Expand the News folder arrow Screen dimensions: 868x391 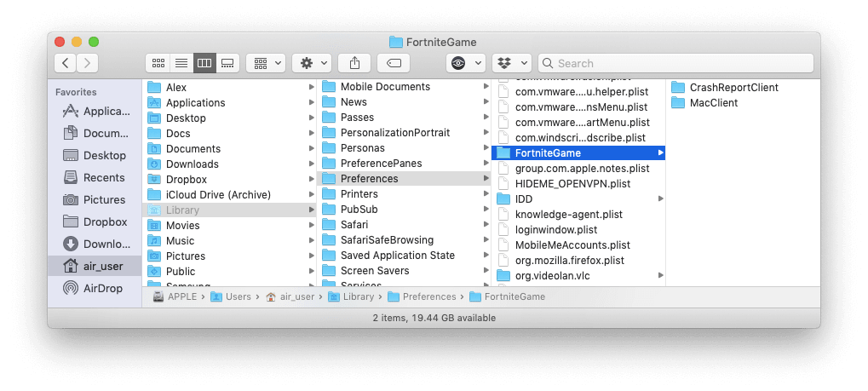(486, 102)
